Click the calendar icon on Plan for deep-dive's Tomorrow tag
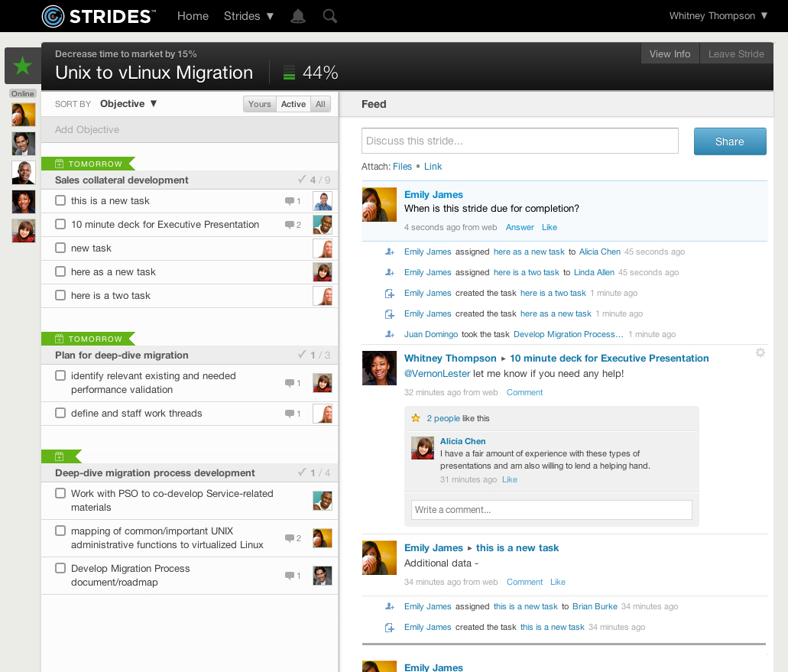This screenshot has height=672, width=788. click(x=60, y=339)
